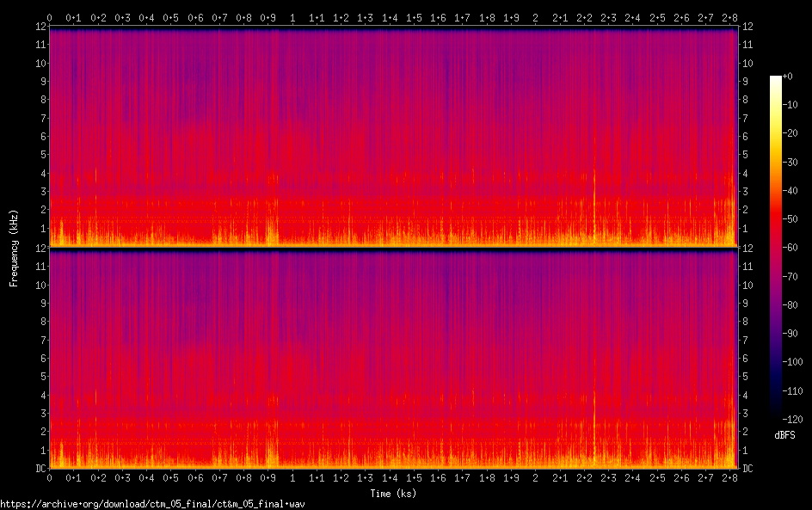812x510 pixels.
Task: Click the black divider between the two channels
Action: pyautogui.click(x=393, y=249)
